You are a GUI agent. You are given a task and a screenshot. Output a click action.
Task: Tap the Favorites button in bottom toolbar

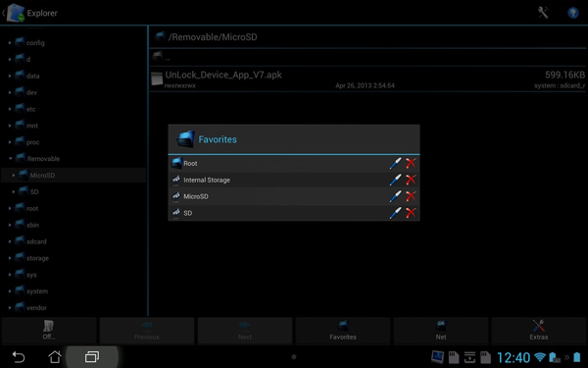(343, 331)
